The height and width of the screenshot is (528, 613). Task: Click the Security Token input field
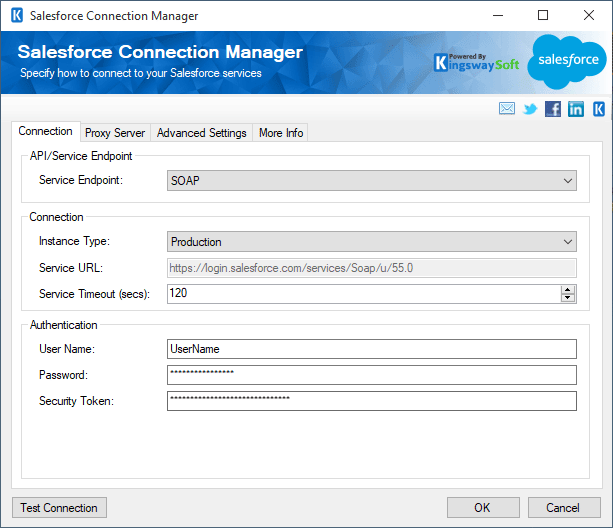click(372, 401)
